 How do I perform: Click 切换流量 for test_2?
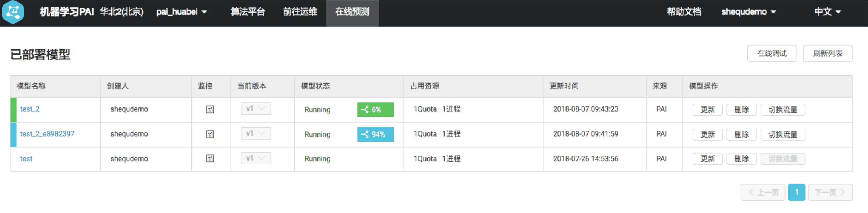coord(782,110)
